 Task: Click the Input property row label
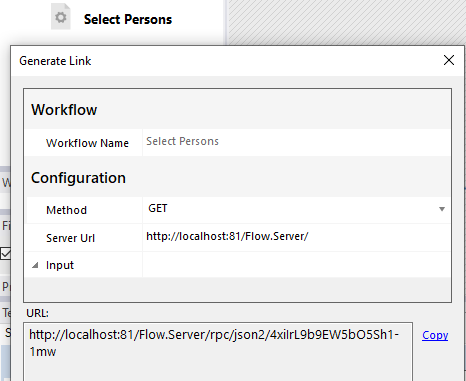tap(60, 265)
